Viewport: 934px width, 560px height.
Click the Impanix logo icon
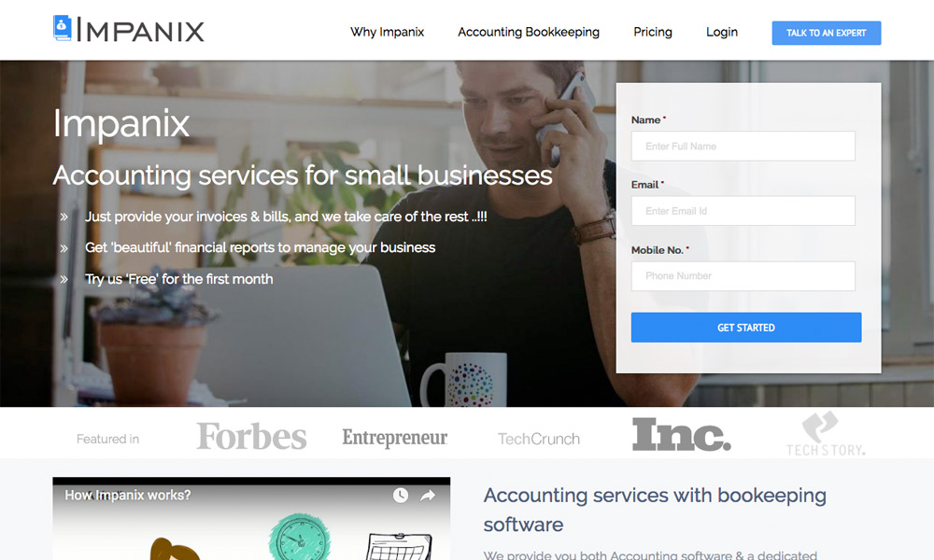[x=62, y=28]
